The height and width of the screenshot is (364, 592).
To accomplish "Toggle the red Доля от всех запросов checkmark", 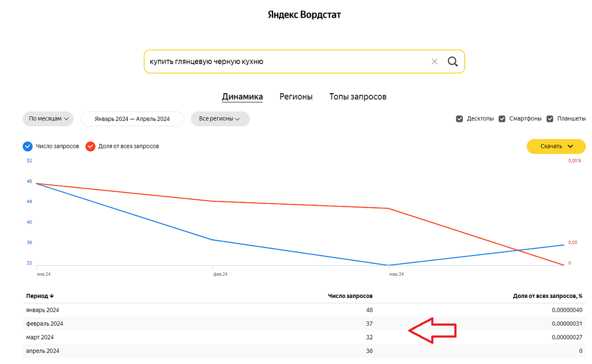I will tap(90, 146).
